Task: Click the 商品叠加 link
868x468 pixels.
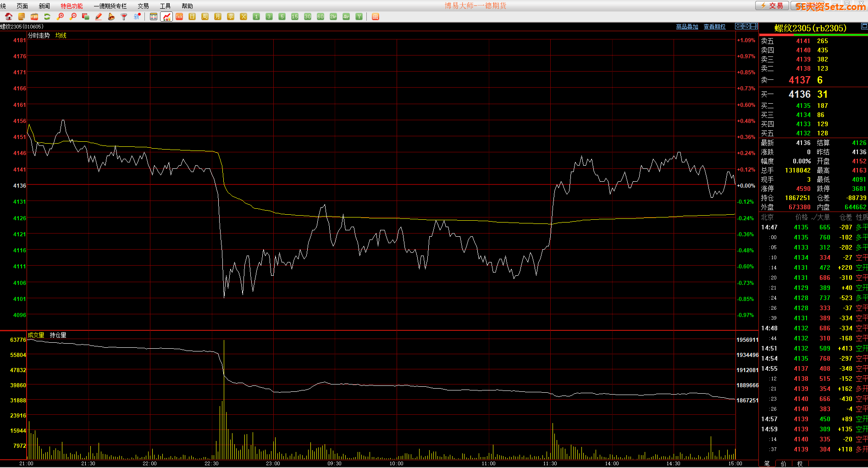Action: [x=687, y=27]
